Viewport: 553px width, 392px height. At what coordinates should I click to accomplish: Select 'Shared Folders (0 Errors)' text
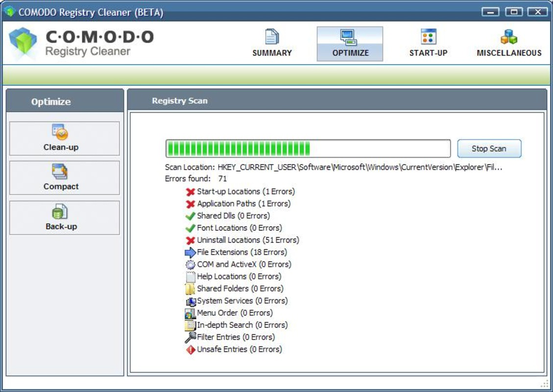coord(240,289)
